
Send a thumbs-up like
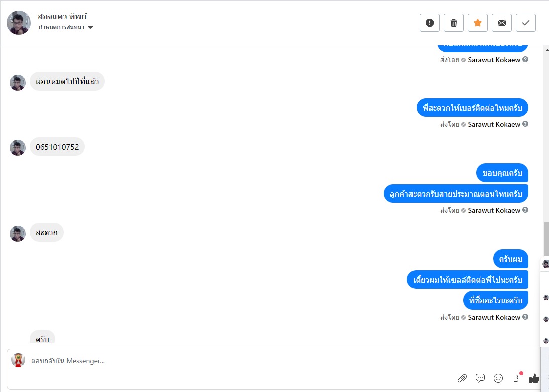534,379
